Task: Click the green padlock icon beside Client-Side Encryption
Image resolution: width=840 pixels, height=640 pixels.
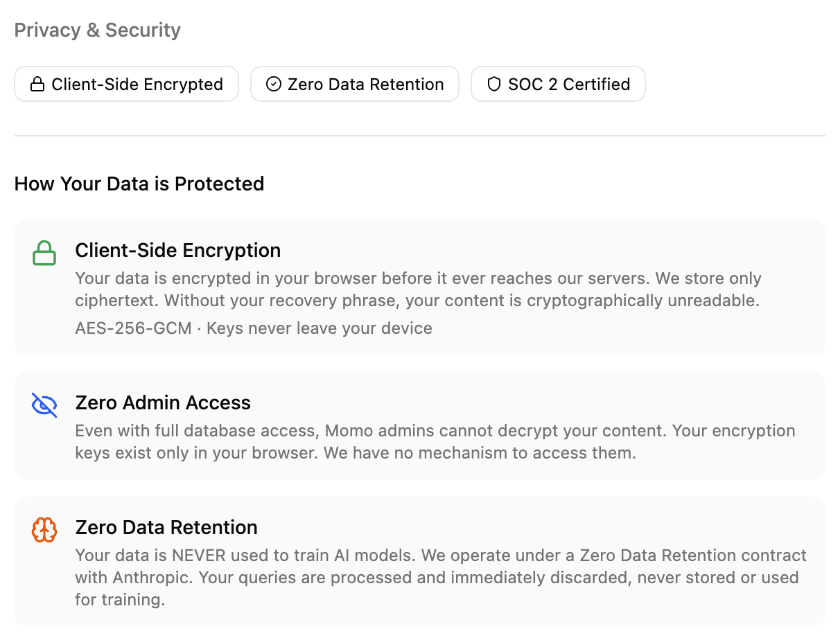Action: tap(44, 253)
